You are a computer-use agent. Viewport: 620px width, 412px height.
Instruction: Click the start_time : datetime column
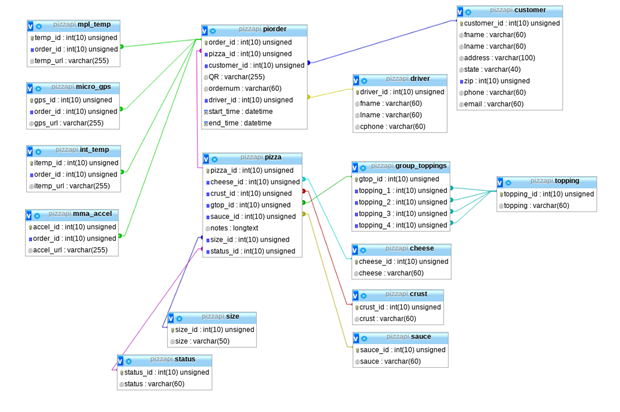pyautogui.click(x=238, y=112)
